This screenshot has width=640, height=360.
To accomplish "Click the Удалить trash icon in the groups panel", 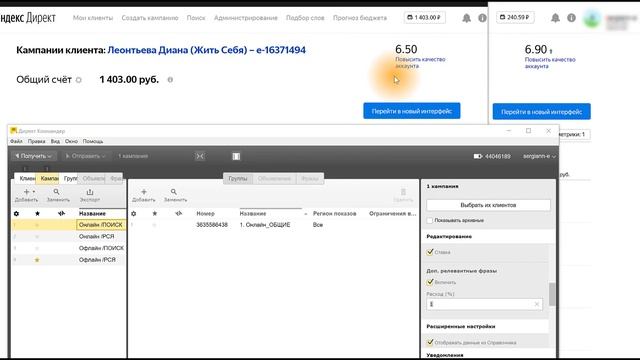I will point(403,192).
